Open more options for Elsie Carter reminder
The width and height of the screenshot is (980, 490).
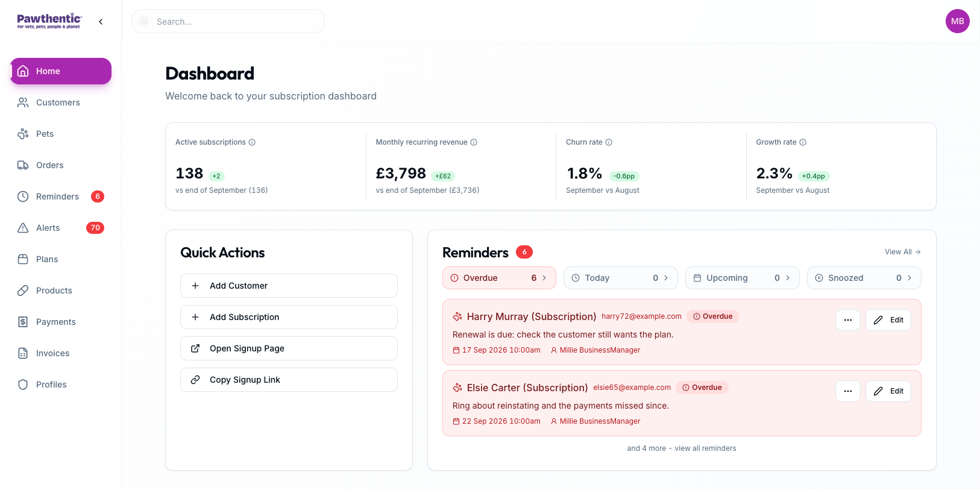[x=848, y=391]
